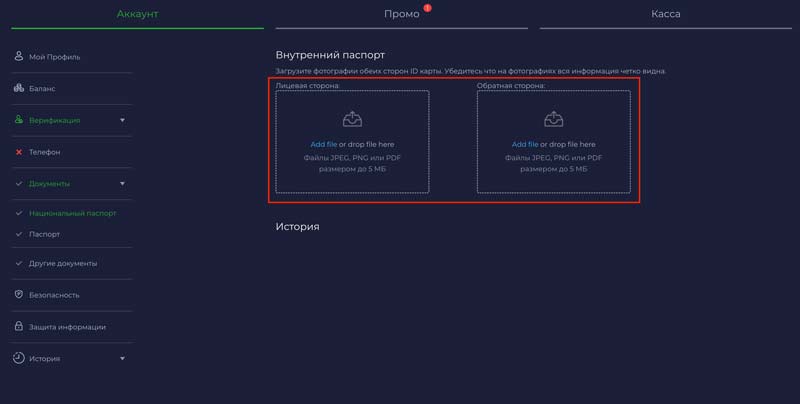The width and height of the screenshot is (800, 404).
Task: Select the Аккаунт tab
Action: click(137, 14)
